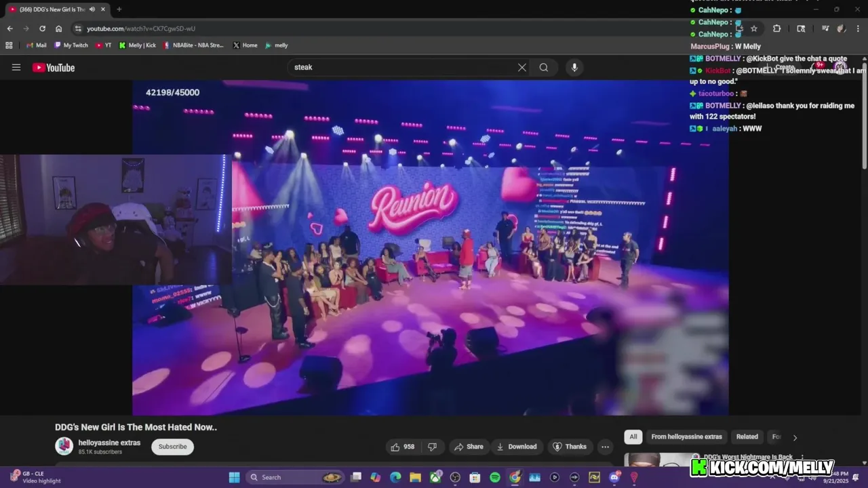Open a new browser tab

119,9
